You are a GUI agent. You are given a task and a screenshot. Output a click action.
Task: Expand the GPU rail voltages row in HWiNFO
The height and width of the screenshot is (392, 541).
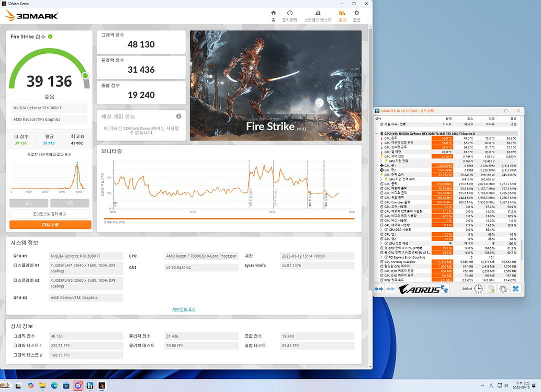(x=381, y=161)
